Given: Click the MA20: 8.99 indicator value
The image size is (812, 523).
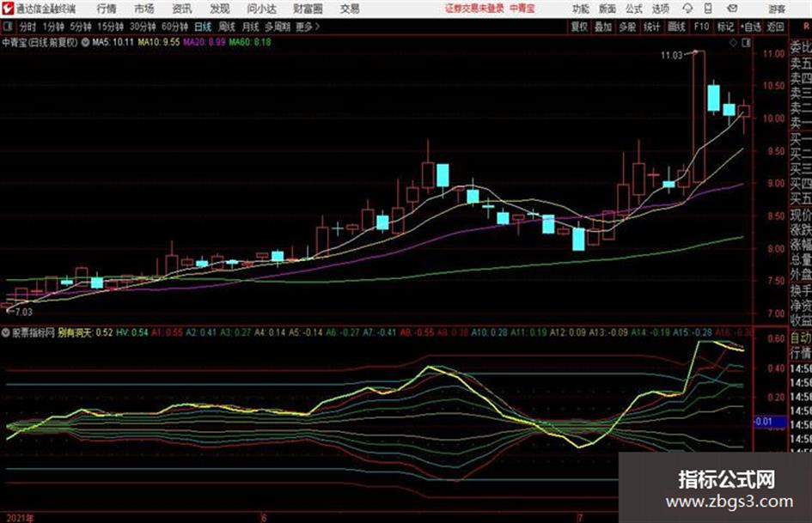Looking at the screenshot, I should point(204,42).
